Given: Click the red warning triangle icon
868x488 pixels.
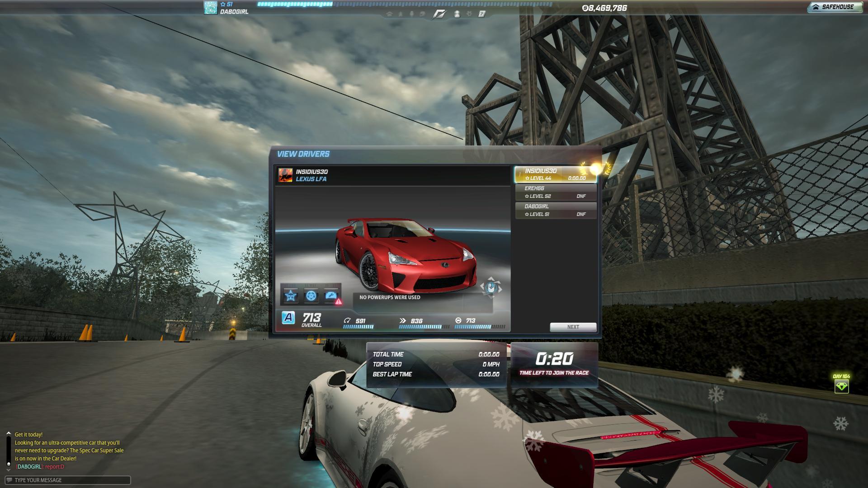Looking at the screenshot, I should coord(339,302).
